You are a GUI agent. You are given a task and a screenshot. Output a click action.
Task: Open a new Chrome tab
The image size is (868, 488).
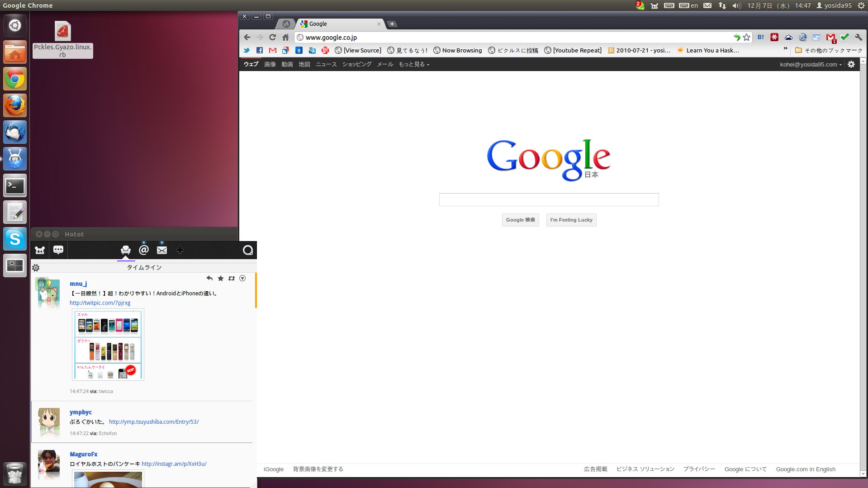click(392, 24)
